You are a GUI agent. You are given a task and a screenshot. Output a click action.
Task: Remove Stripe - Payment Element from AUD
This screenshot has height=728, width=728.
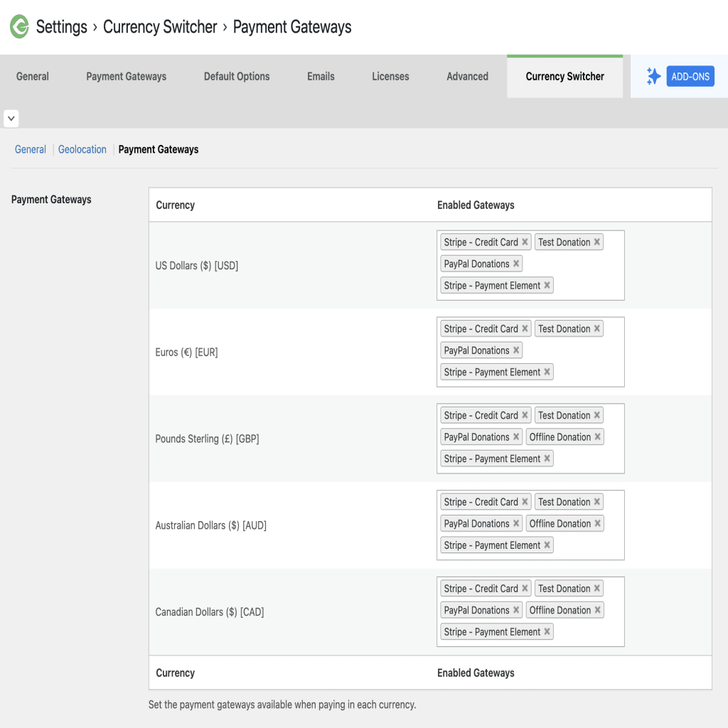coord(547,545)
